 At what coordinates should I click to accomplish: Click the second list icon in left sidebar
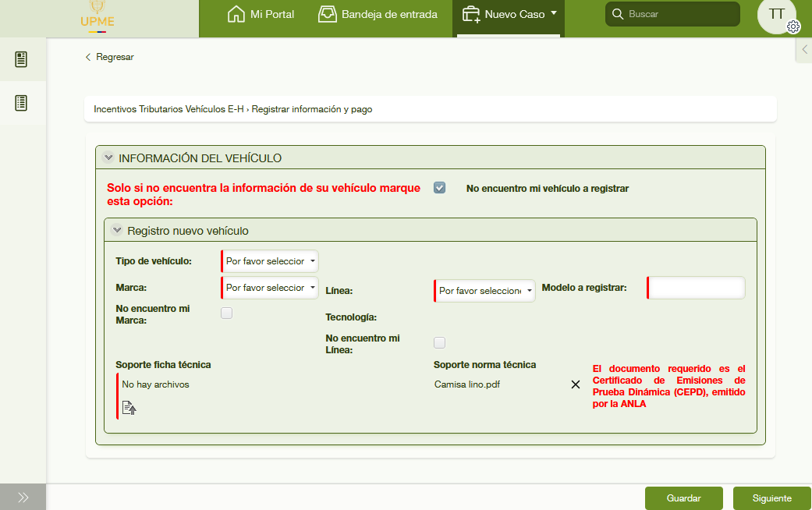(x=22, y=103)
